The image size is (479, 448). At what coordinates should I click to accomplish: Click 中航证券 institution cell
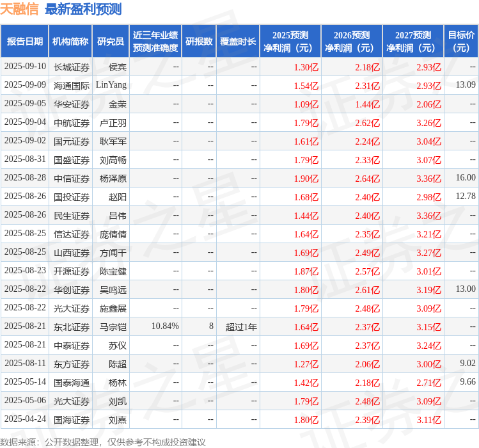72,123
